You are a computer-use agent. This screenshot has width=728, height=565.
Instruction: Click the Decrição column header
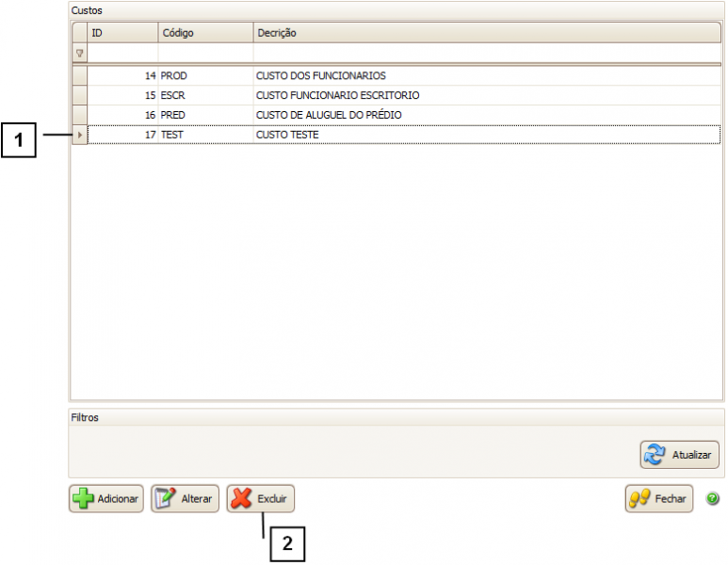coord(486,33)
